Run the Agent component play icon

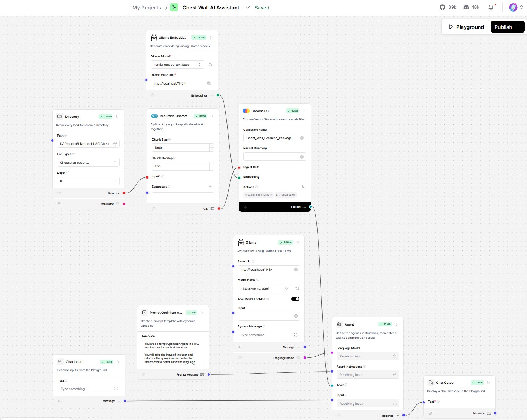pos(397,325)
